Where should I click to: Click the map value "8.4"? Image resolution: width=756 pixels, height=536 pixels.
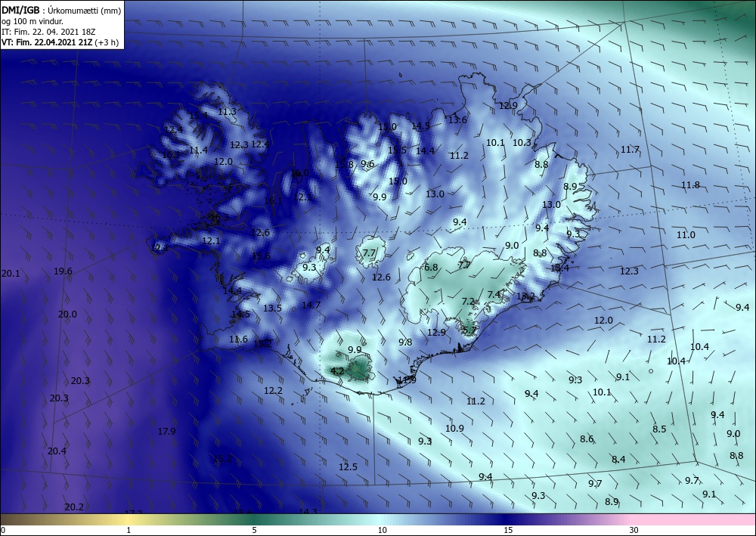coord(618,460)
